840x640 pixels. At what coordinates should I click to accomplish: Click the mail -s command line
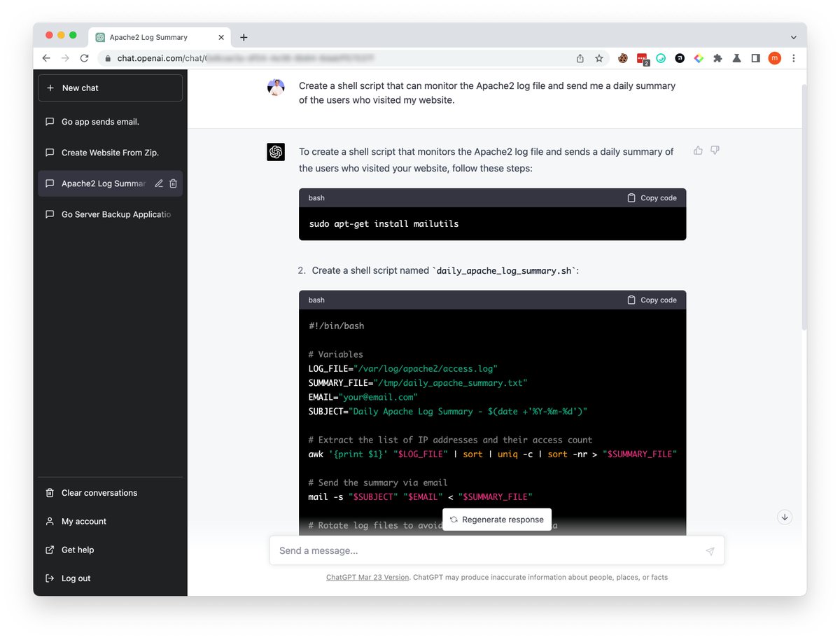pos(420,497)
